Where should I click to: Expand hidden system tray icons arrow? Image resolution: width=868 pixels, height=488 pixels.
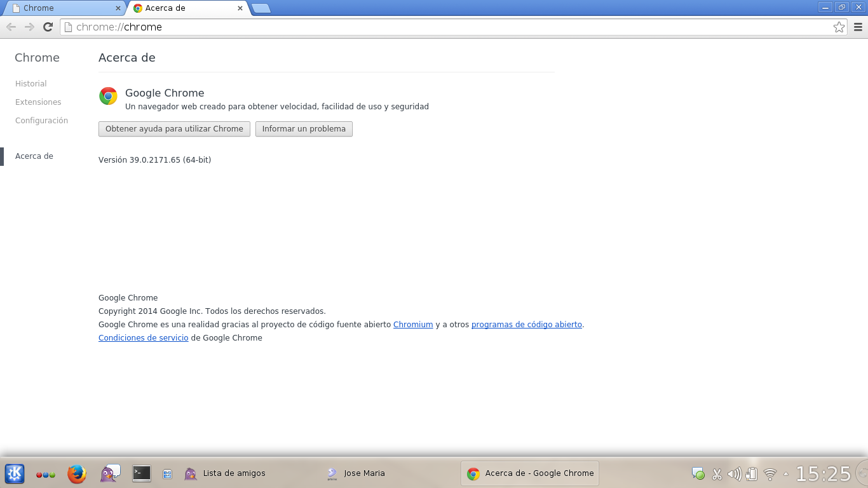coord(786,474)
